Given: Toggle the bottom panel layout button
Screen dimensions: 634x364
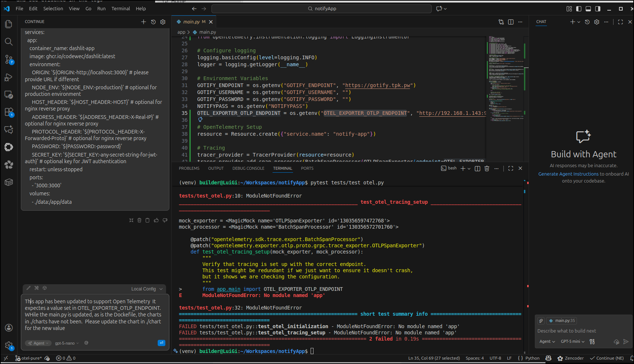Looking at the screenshot, I should pos(588,9).
